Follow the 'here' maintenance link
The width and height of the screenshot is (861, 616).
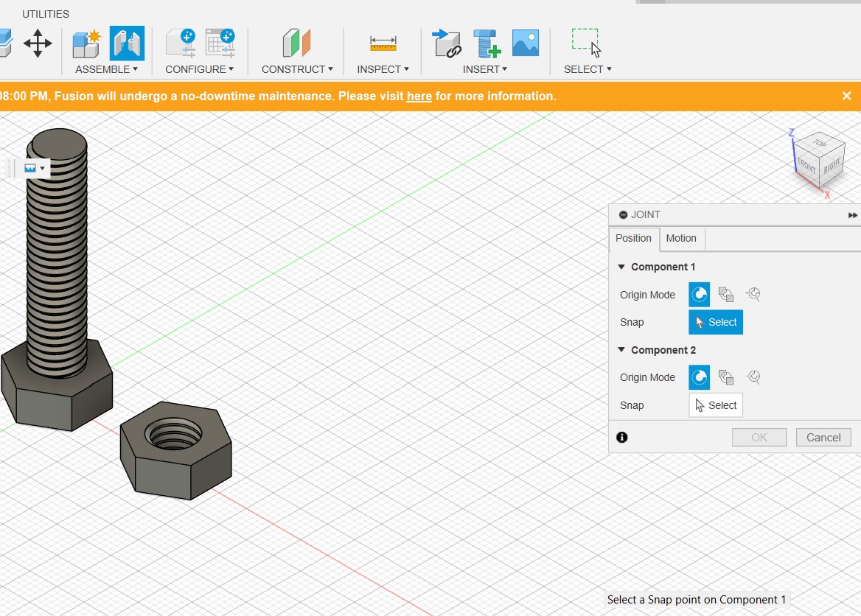pyautogui.click(x=419, y=96)
